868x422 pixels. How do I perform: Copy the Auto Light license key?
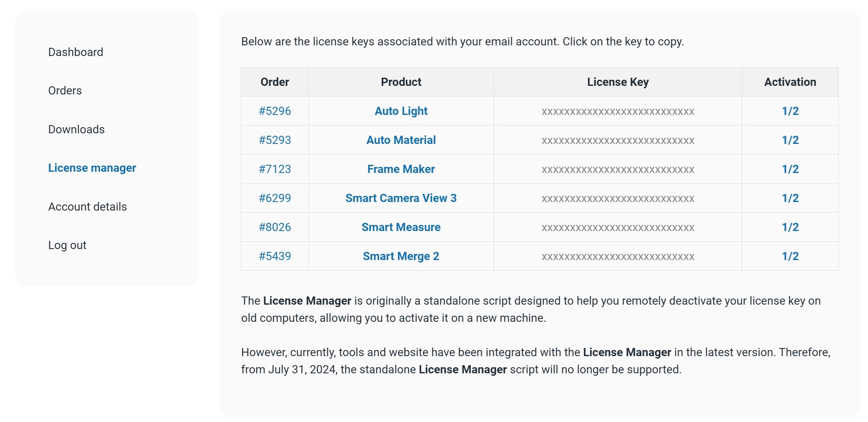(618, 112)
